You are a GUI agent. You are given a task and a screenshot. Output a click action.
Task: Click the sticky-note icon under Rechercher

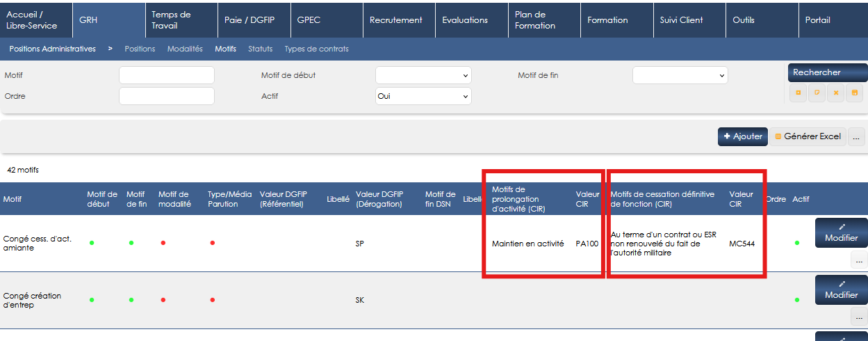click(x=817, y=93)
